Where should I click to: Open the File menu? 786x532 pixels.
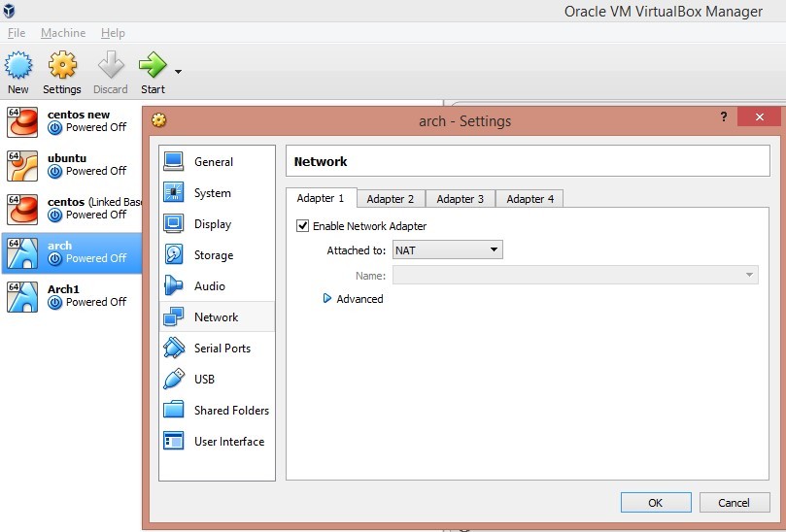(x=17, y=33)
